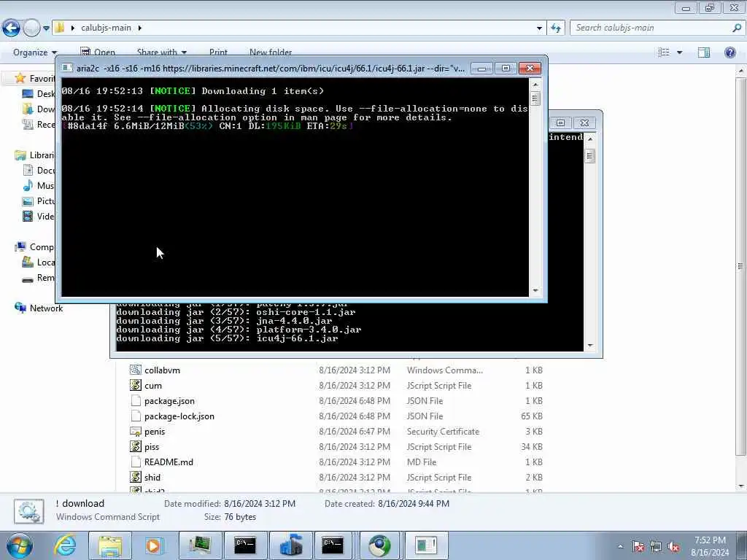This screenshot has height=560, width=747.
Task: Click Open in Explorer toolbar
Action: coord(98,52)
